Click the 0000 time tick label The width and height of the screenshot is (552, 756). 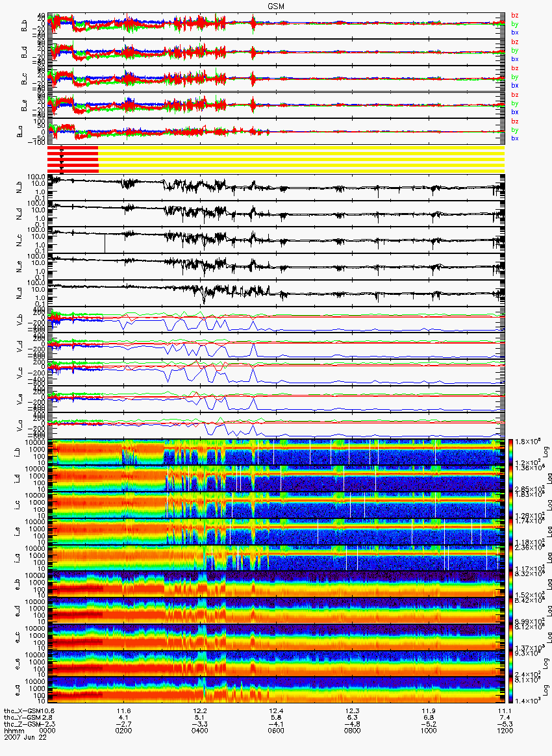[47, 731]
